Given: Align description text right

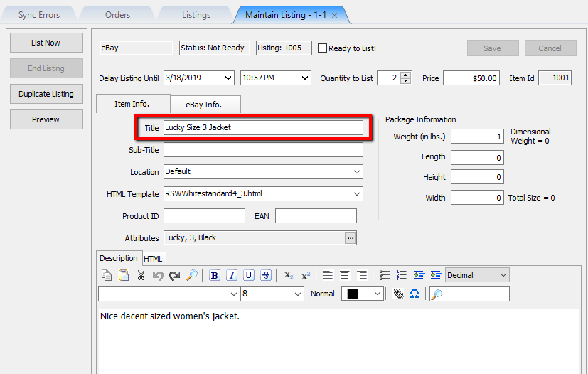Looking at the screenshot, I should (x=362, y=275).
